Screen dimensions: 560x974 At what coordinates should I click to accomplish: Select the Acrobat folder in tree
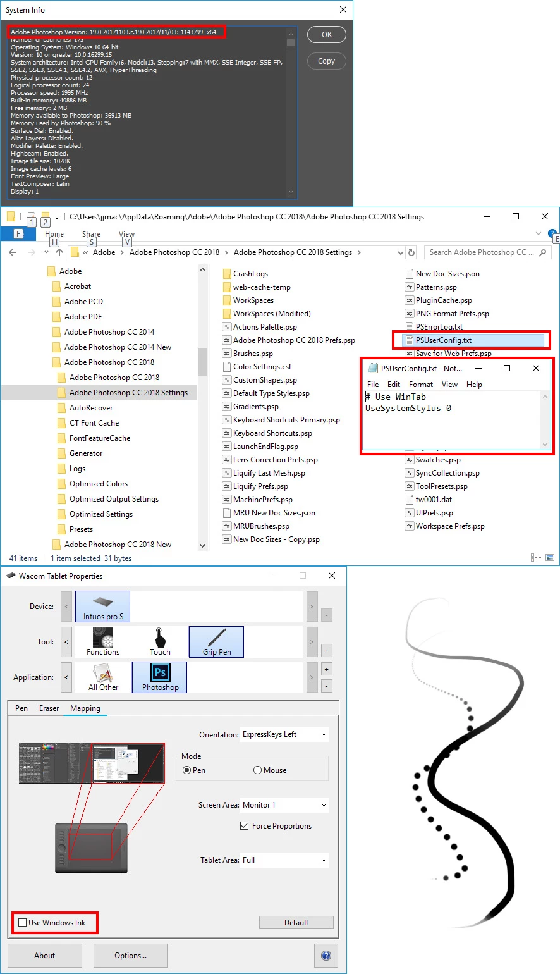point(78,287)
